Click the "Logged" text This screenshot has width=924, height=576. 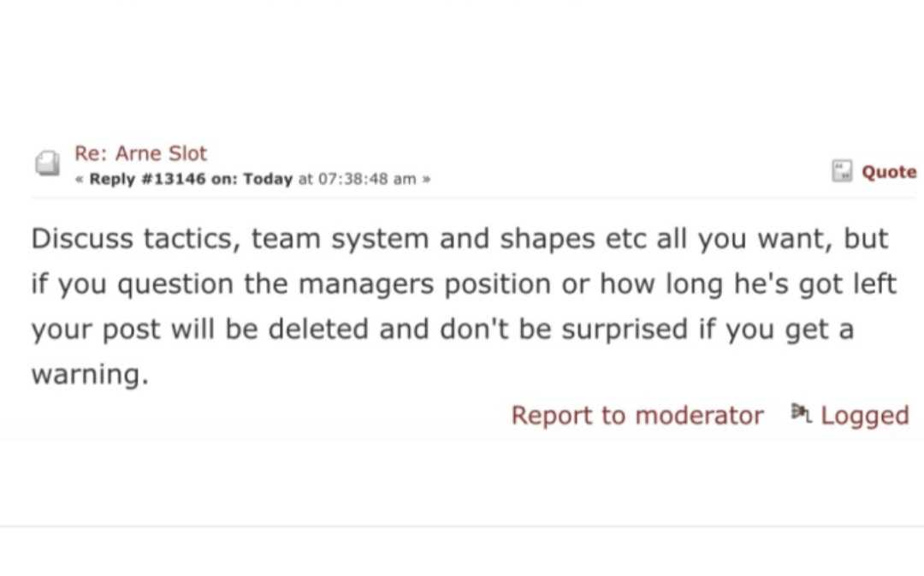pyautogui.click(x=864, y=415)
